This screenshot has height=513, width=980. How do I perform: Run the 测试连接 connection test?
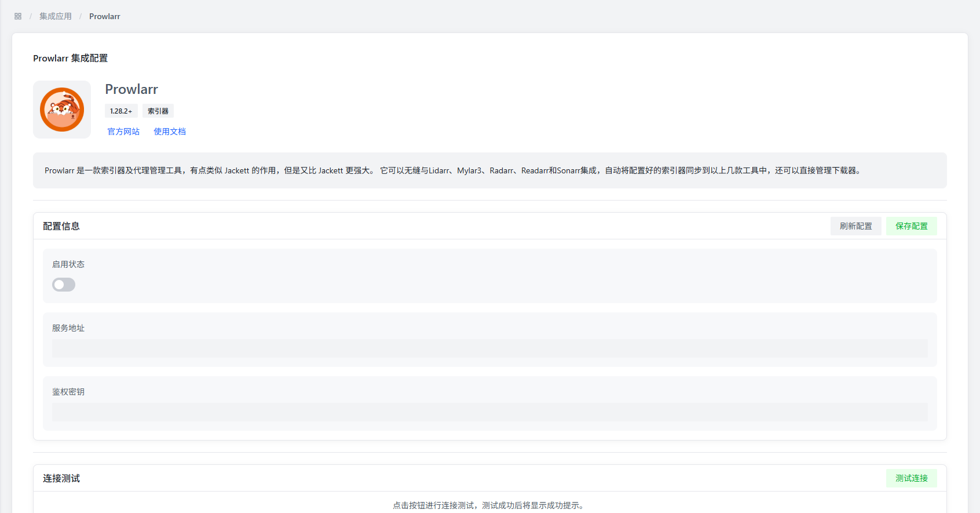coord(911,478)
